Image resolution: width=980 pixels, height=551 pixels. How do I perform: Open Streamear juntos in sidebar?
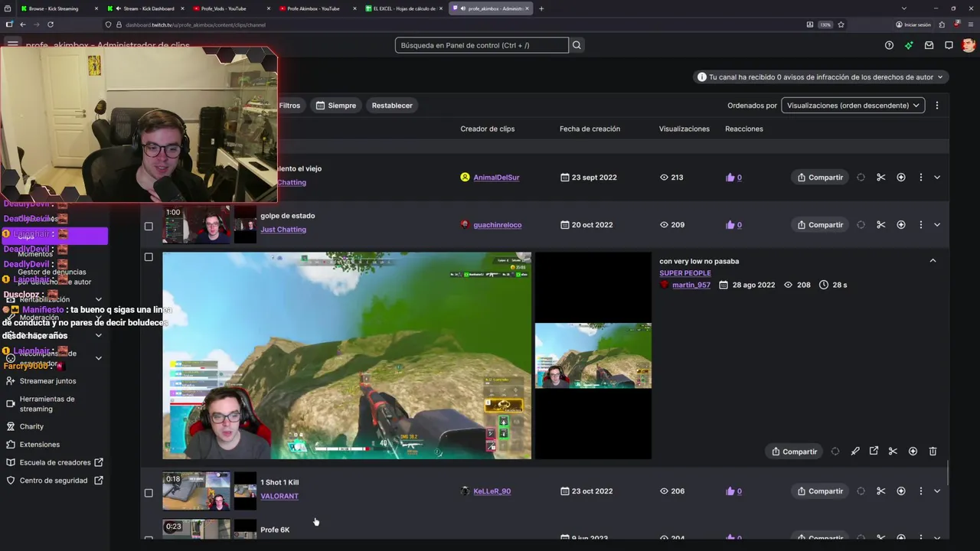pos(47,381)
